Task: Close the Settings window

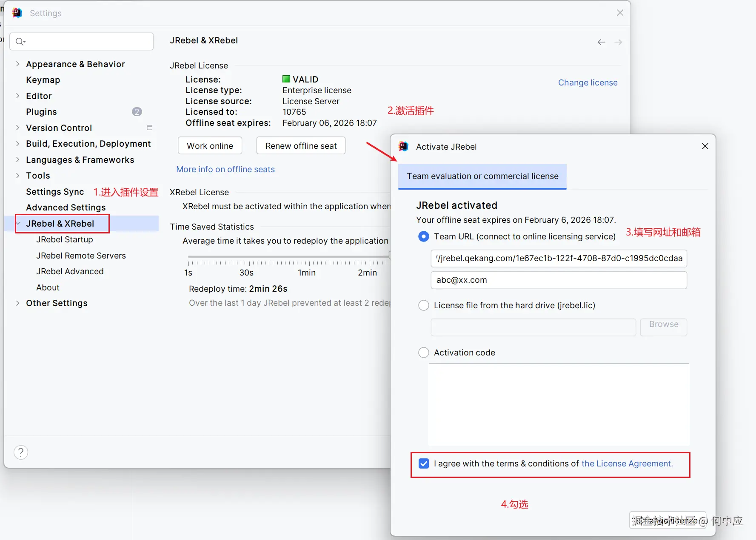Action: click(620, 13)
